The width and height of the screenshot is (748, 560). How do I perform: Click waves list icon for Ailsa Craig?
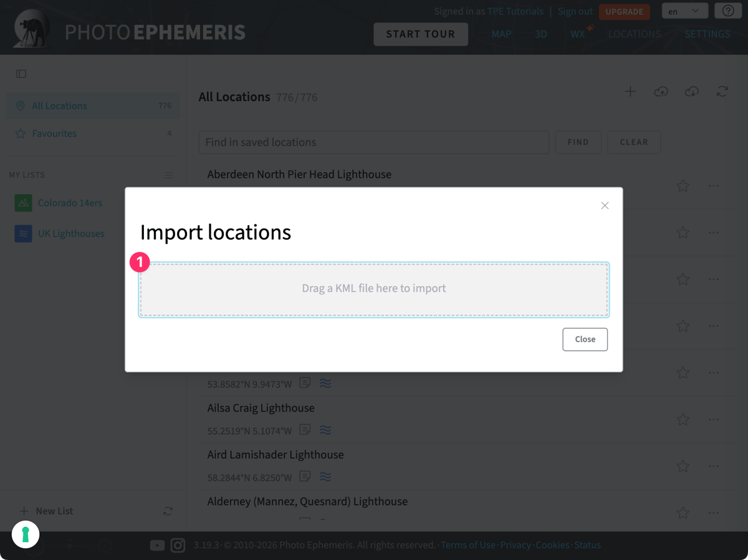pyautogui.click(x=325, y=430)
